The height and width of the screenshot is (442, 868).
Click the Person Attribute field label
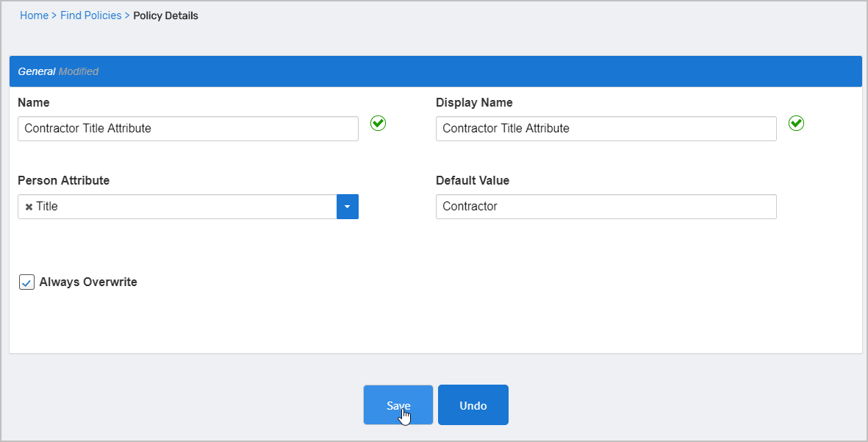point(64,180)
